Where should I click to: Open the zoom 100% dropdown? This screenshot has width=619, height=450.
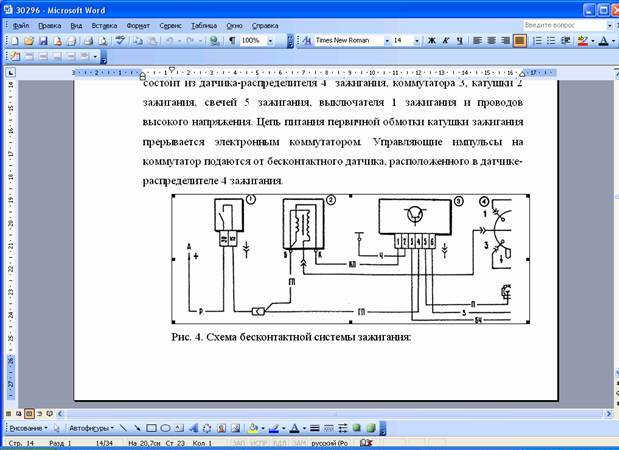(270, 41)
